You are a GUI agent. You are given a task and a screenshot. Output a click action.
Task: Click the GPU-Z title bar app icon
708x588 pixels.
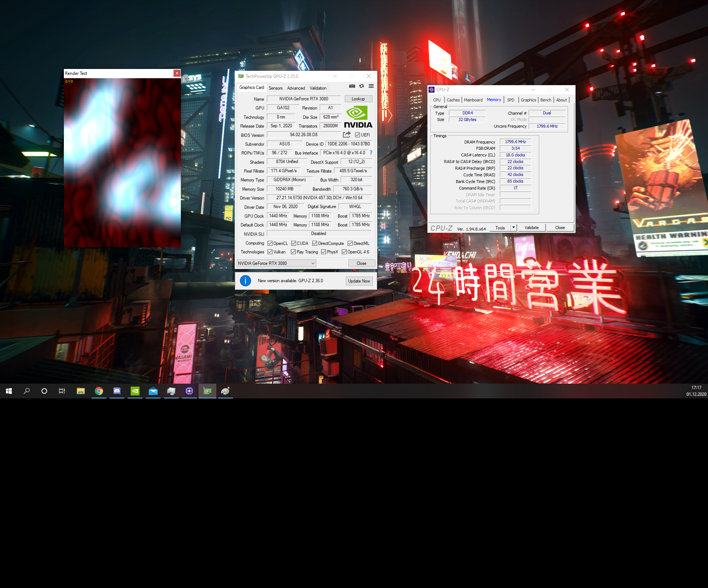point(241,76)
